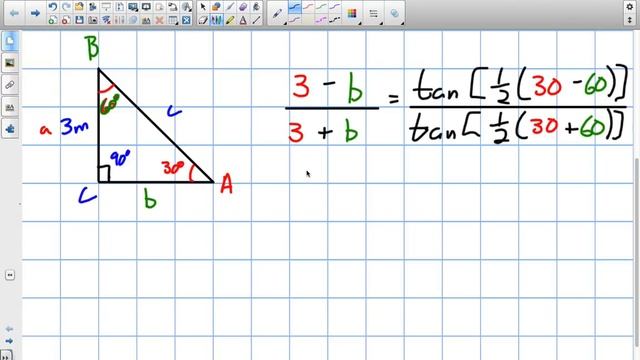Go to the previous page with the toolbar's large left arrow
This screenshot has width=640, height=360.
click(14, 13)
